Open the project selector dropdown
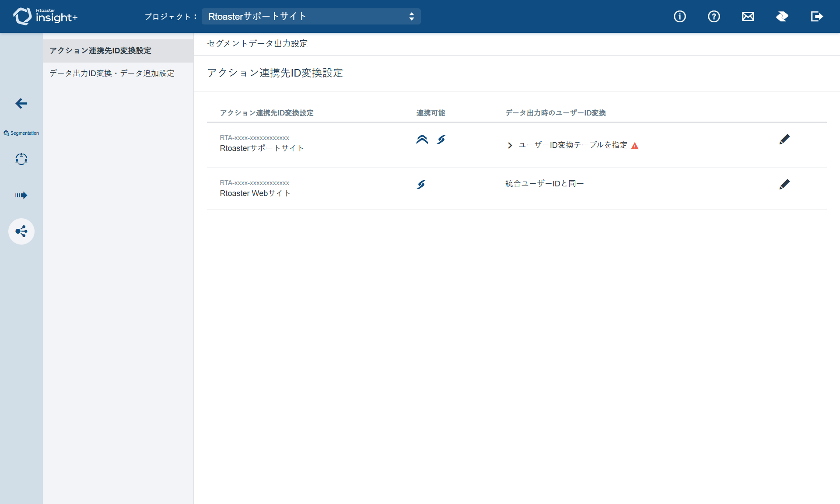 pos(311,16)
